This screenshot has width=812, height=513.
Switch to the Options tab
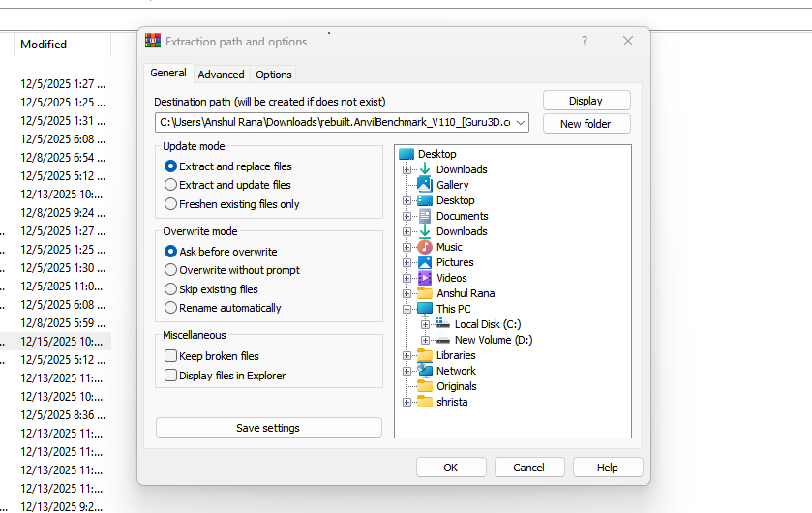tap(274, 75)
